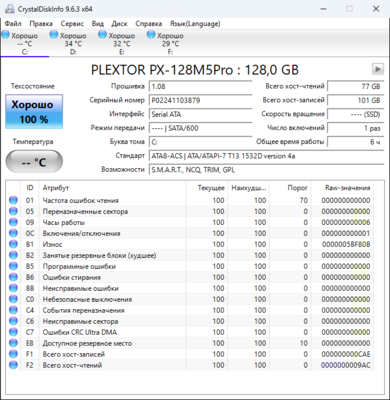The height and width of the screenshot is (400, 390).
Task: Open the Диск menu
Action: coord(119,24)
